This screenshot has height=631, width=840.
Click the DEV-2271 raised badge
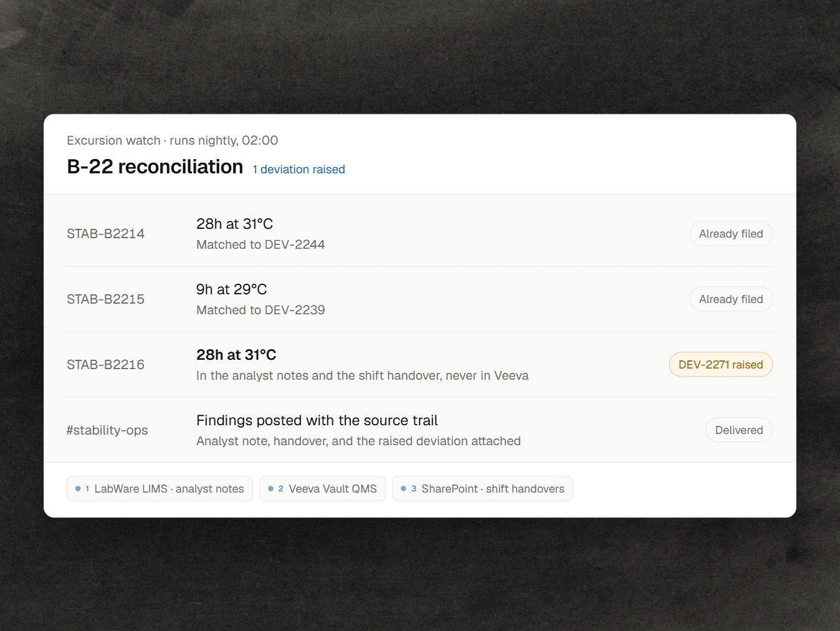(721, 365)
